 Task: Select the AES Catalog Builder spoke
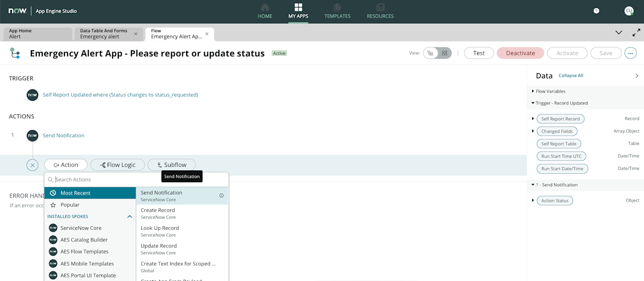[90, 240]
